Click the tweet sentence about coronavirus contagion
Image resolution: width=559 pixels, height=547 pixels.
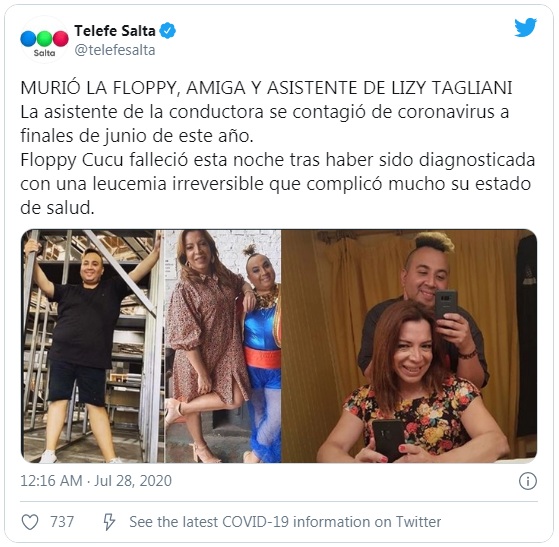pos(265,124)
